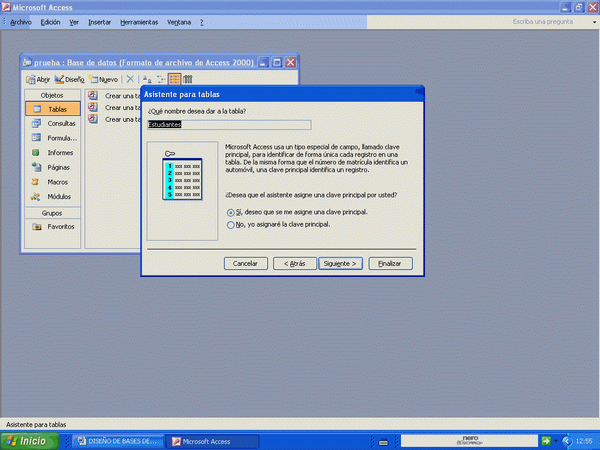Click the table name field containing Estudiantes

pos(229,125)
